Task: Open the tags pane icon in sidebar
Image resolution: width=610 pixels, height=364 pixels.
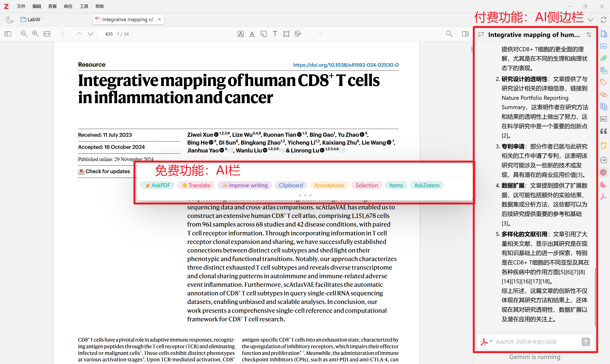Action: click(603, 82)
